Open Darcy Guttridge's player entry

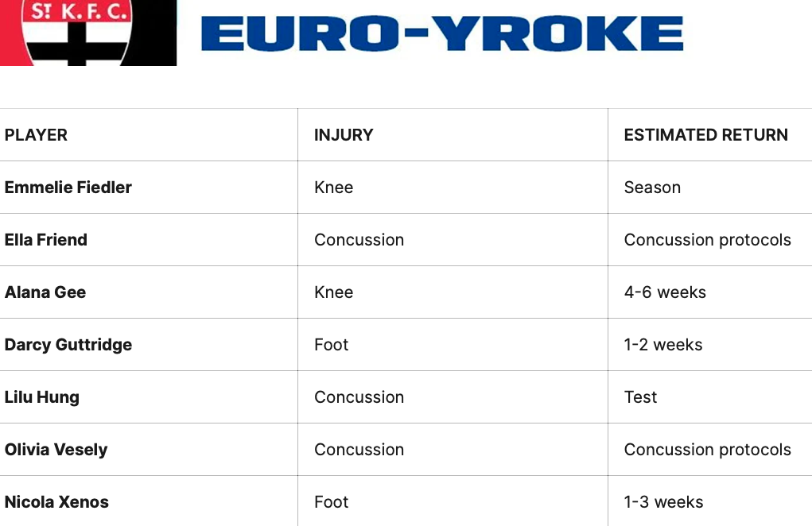(68, 345)
